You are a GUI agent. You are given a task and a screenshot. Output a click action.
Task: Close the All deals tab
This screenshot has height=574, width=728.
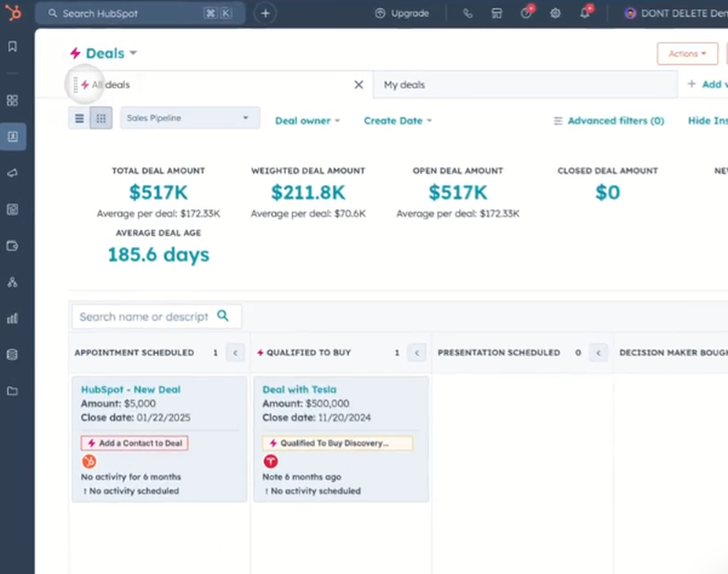359,84
